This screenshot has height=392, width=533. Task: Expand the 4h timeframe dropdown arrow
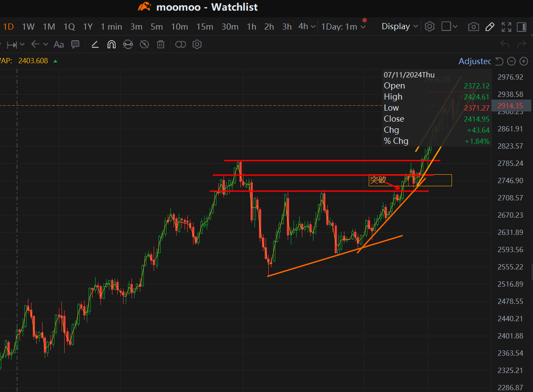coord(313,27)
